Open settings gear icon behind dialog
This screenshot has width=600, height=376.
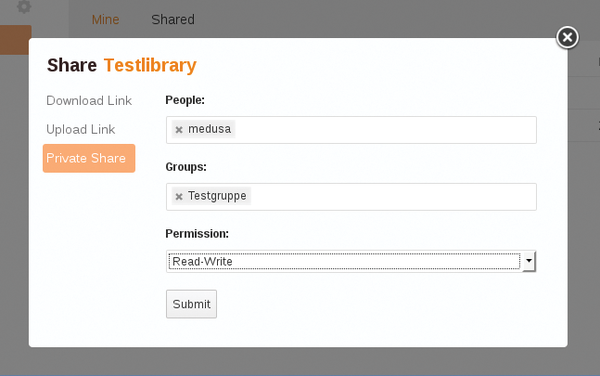(x=24, y=7)
